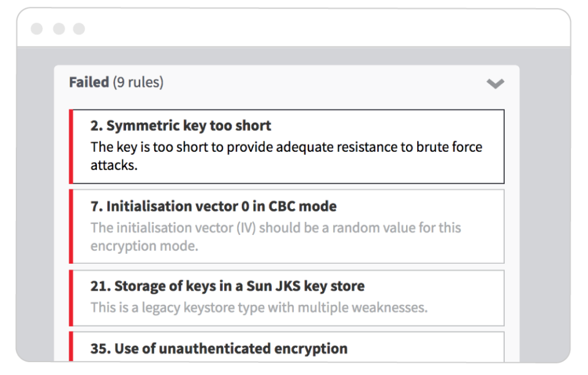Click the "Failed" section heading
588x375 pixels.
(x=89, y=82)
